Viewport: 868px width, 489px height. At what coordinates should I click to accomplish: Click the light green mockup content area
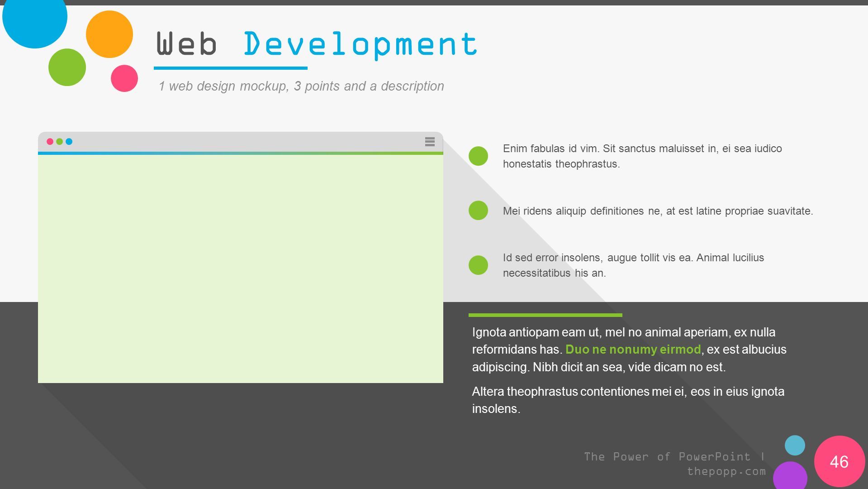point(241,269)
